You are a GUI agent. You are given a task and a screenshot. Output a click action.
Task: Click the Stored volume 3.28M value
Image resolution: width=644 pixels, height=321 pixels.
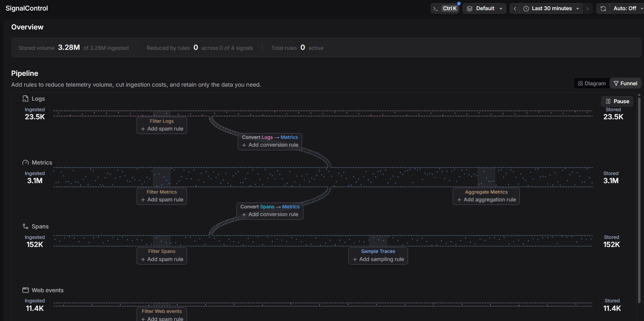(x=69, y=47)
